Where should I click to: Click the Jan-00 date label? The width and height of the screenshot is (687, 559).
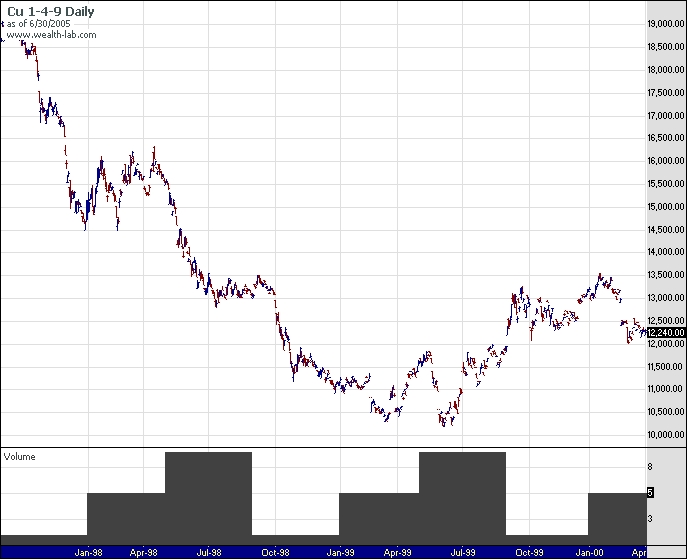[590, 551]
